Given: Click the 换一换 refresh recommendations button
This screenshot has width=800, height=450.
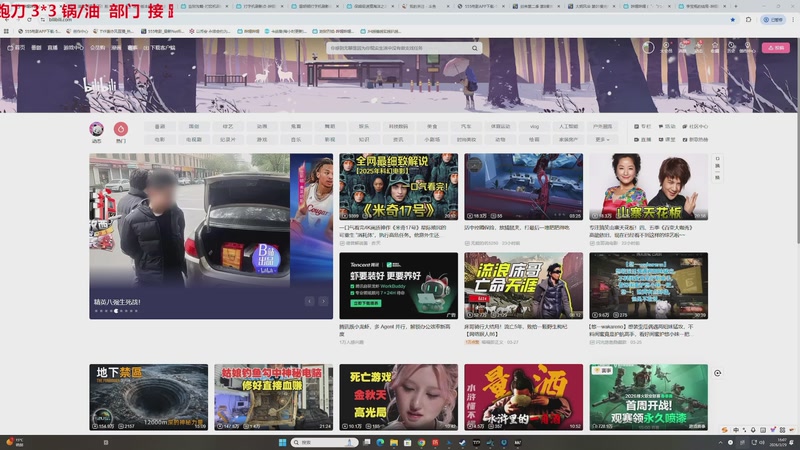Looking at the screenshot, I should [717, 167].
